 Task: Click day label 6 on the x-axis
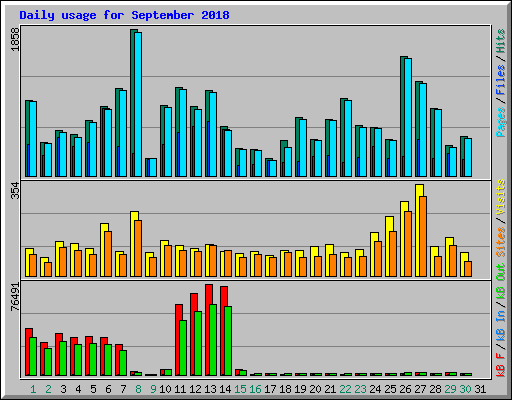(108, 389)
